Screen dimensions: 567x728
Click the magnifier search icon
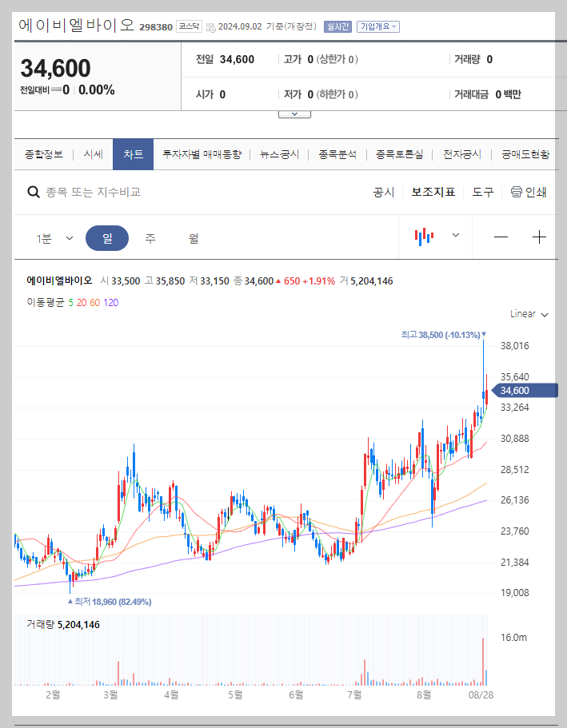pos(33,192)
